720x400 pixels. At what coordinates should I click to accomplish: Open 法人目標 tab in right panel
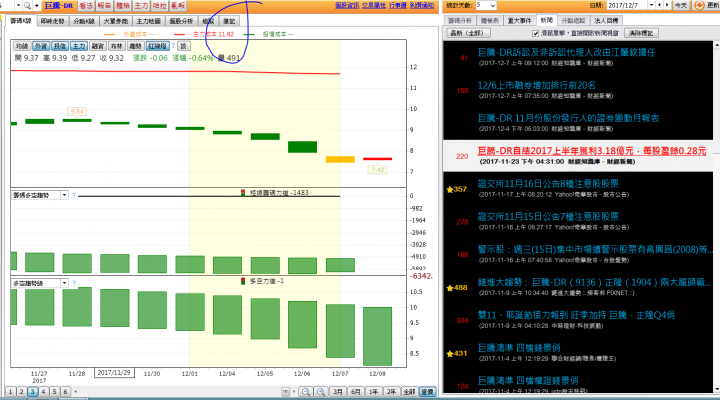click(x=606, y=21)
